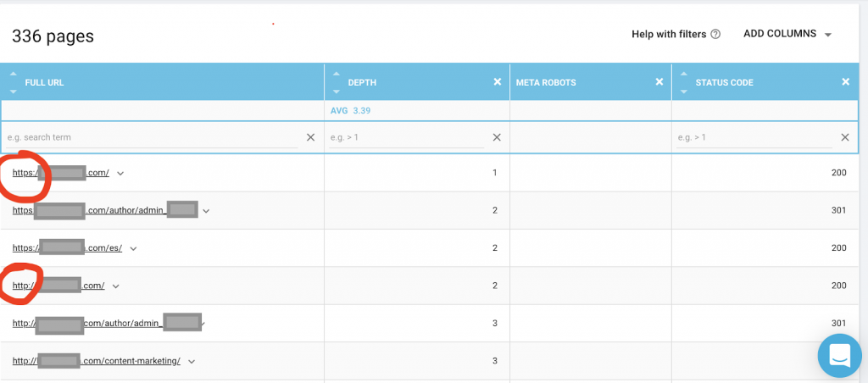The image size is (868, 383).
Task: Clear the Depth filter field
Action: [x=497, y=137]
